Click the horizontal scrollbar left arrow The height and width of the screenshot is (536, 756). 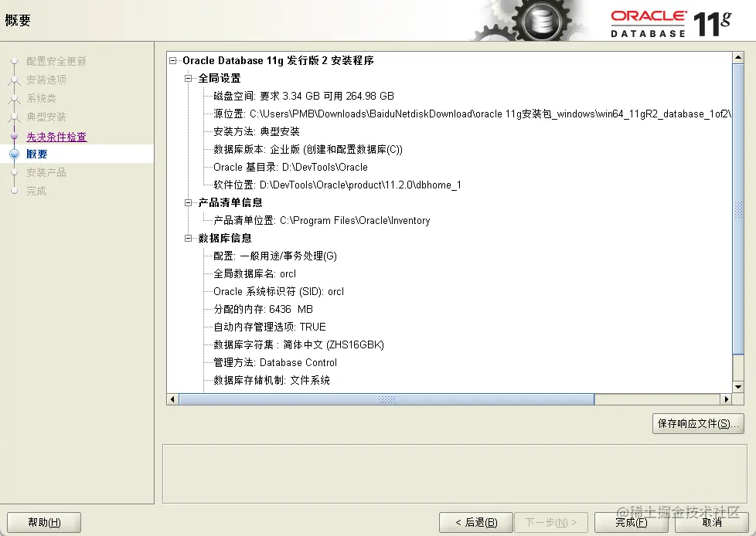coord(172,399)
